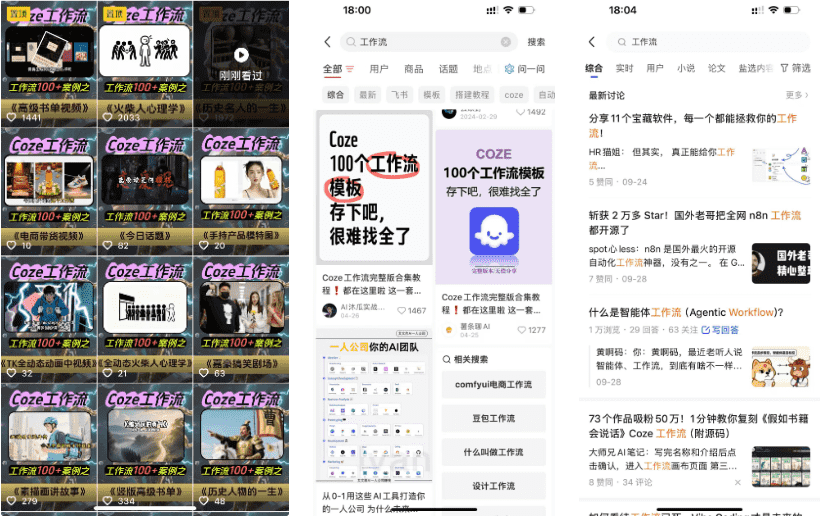Tap the heart with 1492 likes
823x516 pixels.
pos(520,112)
